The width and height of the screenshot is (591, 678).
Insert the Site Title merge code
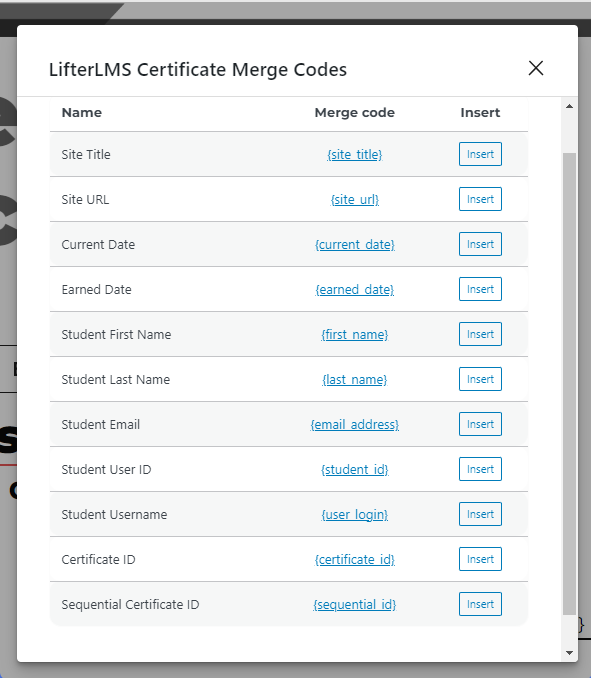pos(480,154)
